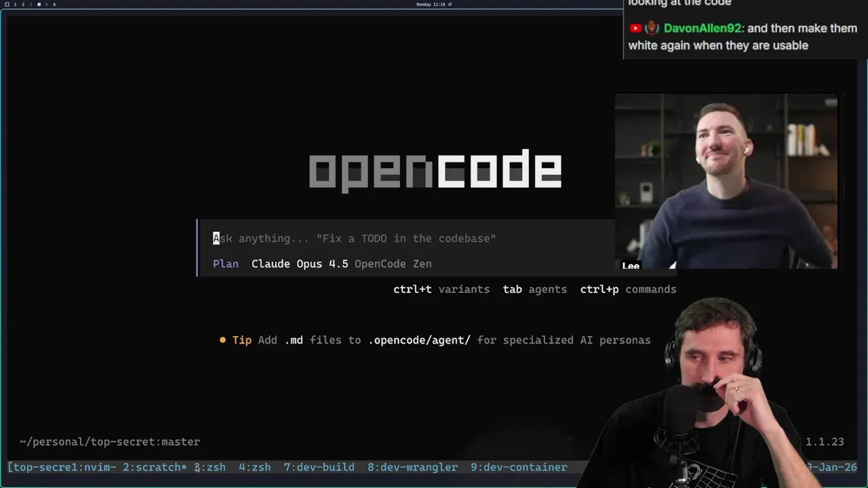Click the launcher icon at top-left corner
Image resolution: width=868 pixels, height=488 pixels.
[x=7, y=4]
